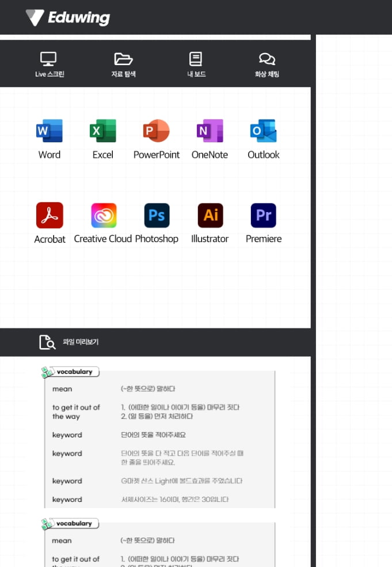Viewport: 392px width, 567px height.
Task: Launch Photoshop from the grid
Action: click(x=157, y=216)
